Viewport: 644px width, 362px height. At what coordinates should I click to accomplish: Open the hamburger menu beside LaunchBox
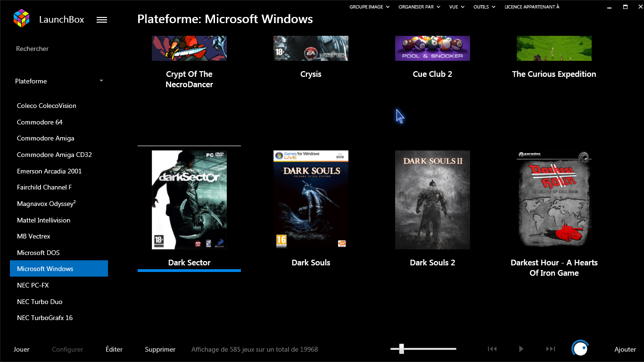coord(102,20)
